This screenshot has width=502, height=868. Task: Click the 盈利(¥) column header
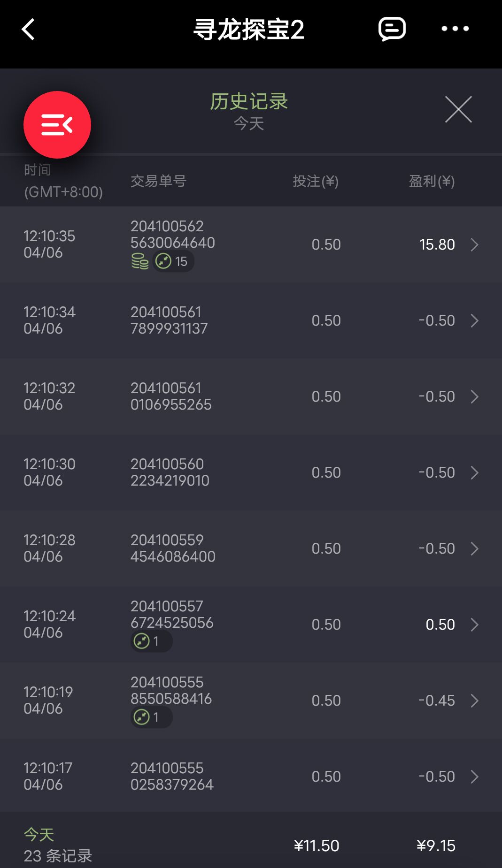coord(432,181)
